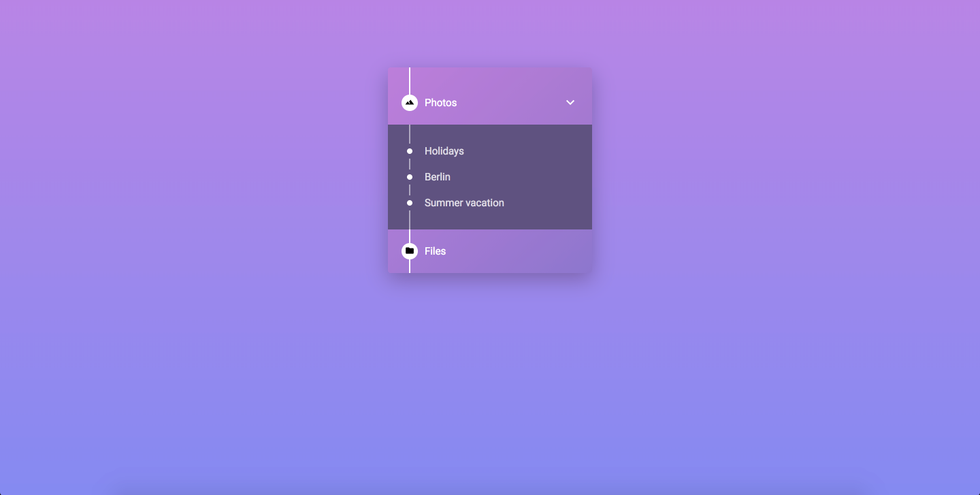Select the Photos menu label
The width and height of the screenshot is (980, 495).
coord(440,103)
